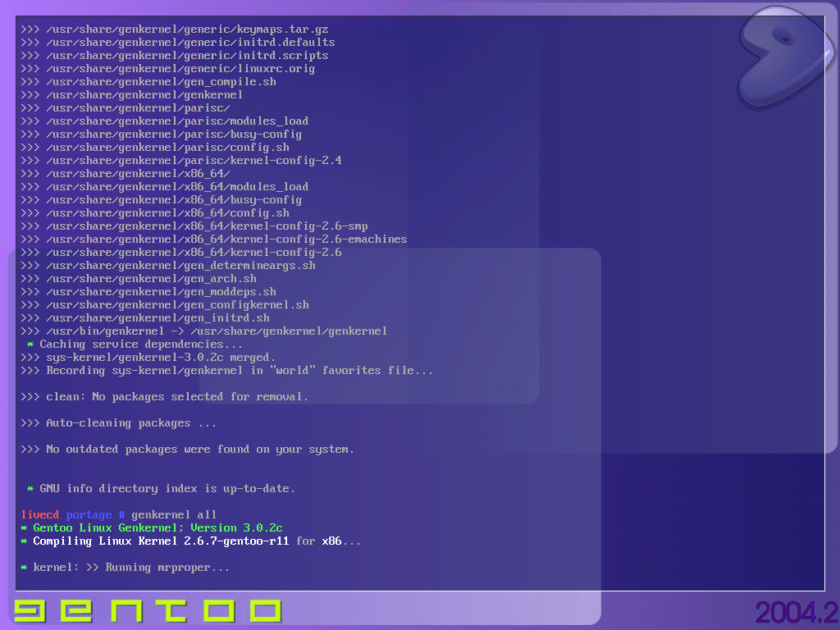The height and width of the screenshot is (630, 840).
Task: Select the generic/linuxrc.orig line
Action: [167, 69]
